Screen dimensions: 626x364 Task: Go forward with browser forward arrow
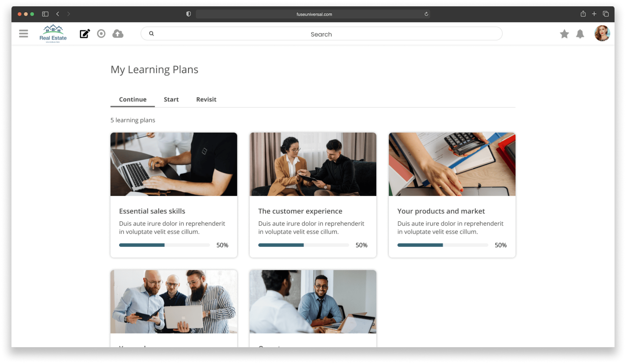click(x=68, y=14)
